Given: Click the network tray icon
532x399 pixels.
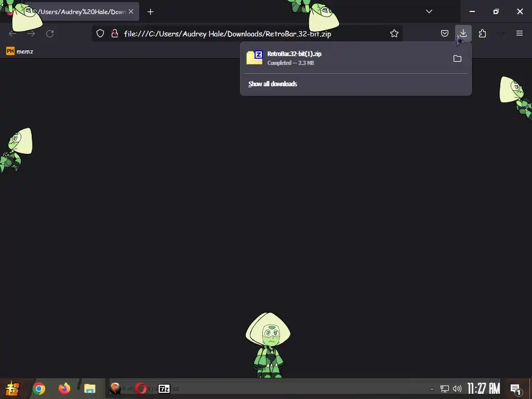Looking at the screenshot, I should (445, 389).
